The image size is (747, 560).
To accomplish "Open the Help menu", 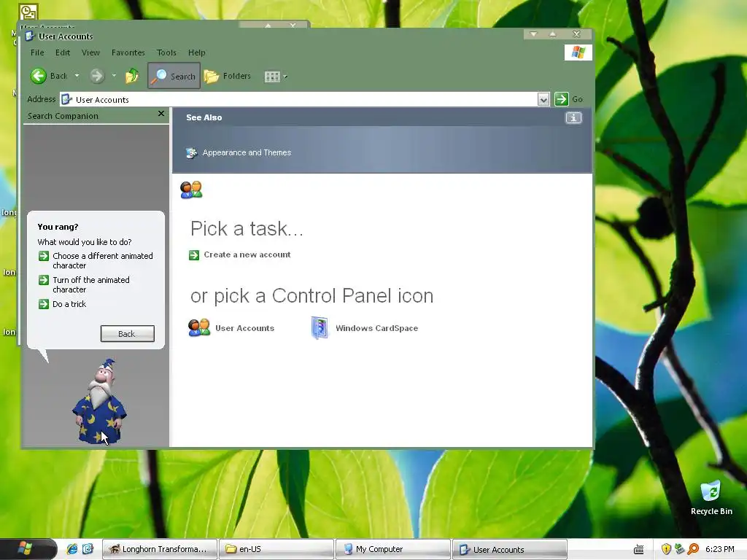I will point(196,52).
